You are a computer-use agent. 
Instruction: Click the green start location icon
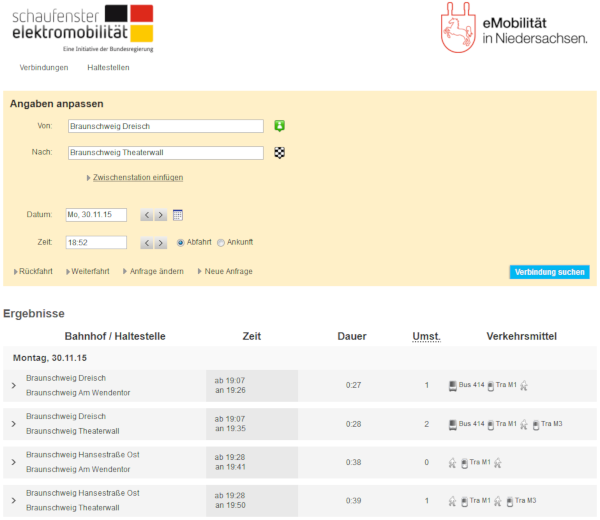281,126
